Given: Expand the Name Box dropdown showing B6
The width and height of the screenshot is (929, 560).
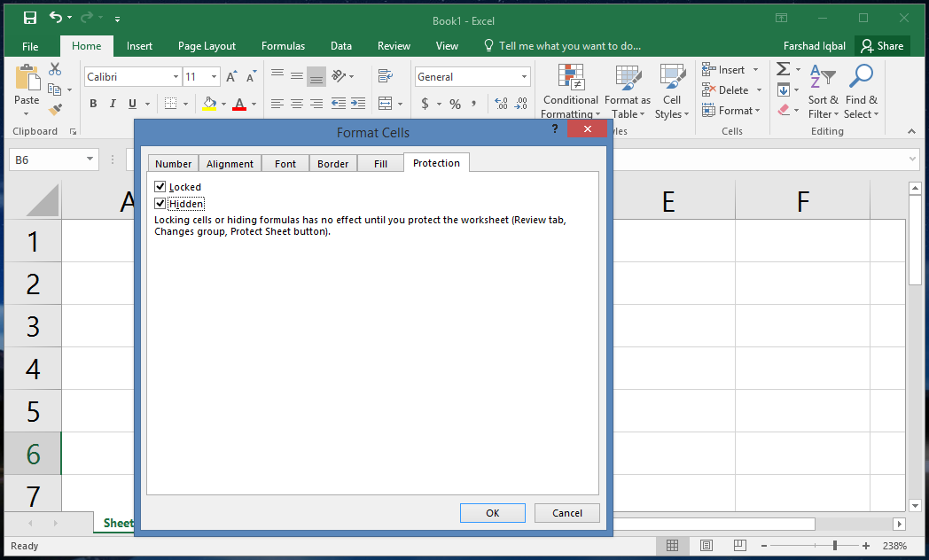Looking at the screenshot, I should (x=88, y=159).
